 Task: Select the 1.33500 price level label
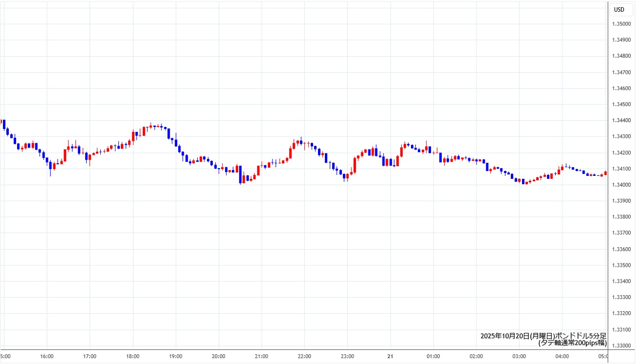(621, 265)
